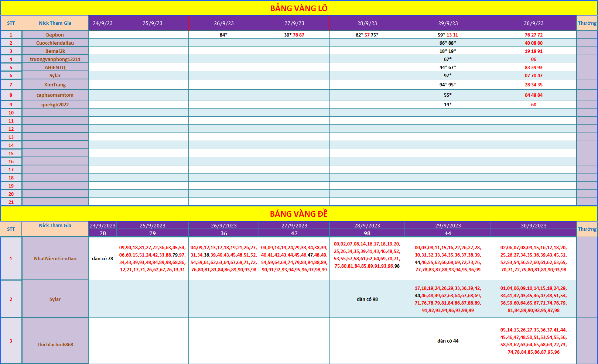The height and width of the screenshot is (364, 598).
Task: Select Bepbon's 84* entry cell
Action: click(224, 35)
